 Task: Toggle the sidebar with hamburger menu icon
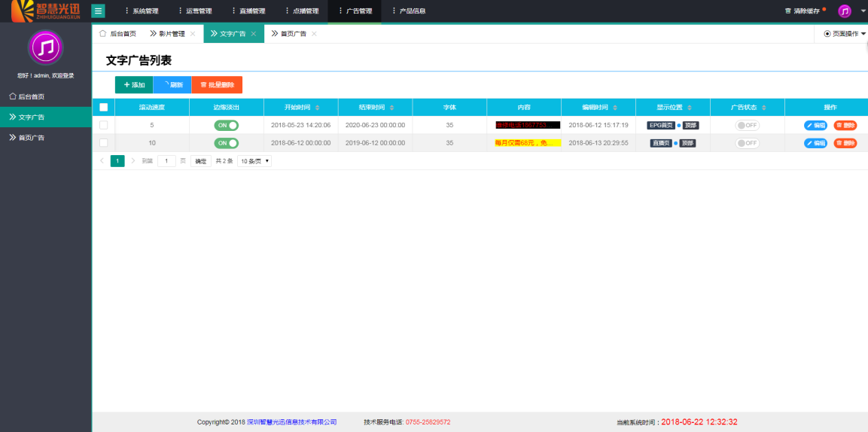pos(98,11)
